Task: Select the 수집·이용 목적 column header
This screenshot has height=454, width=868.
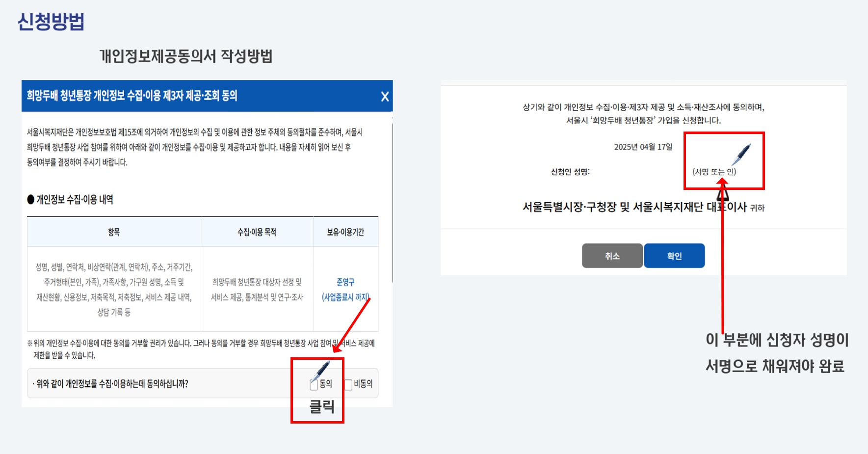Action: pyautogui.click(x=257, y=232)
